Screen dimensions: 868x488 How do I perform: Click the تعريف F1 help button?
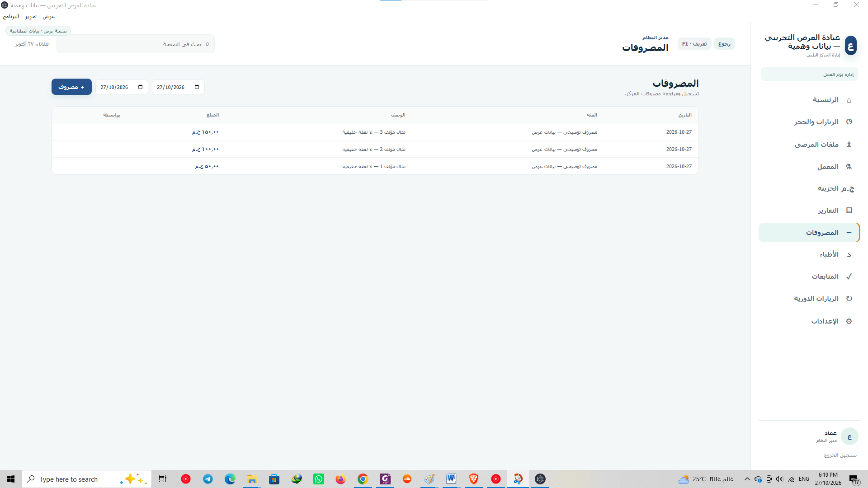coord(694,44)
